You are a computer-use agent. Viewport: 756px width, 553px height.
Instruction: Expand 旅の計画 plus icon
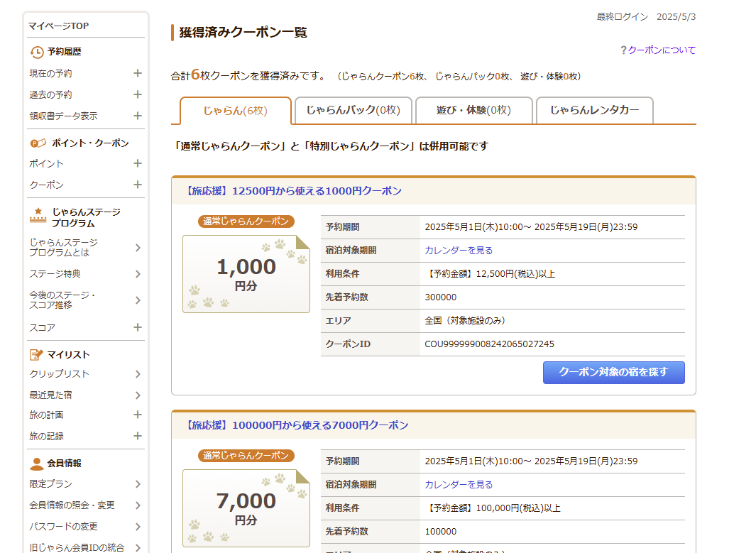click(138, 415)
